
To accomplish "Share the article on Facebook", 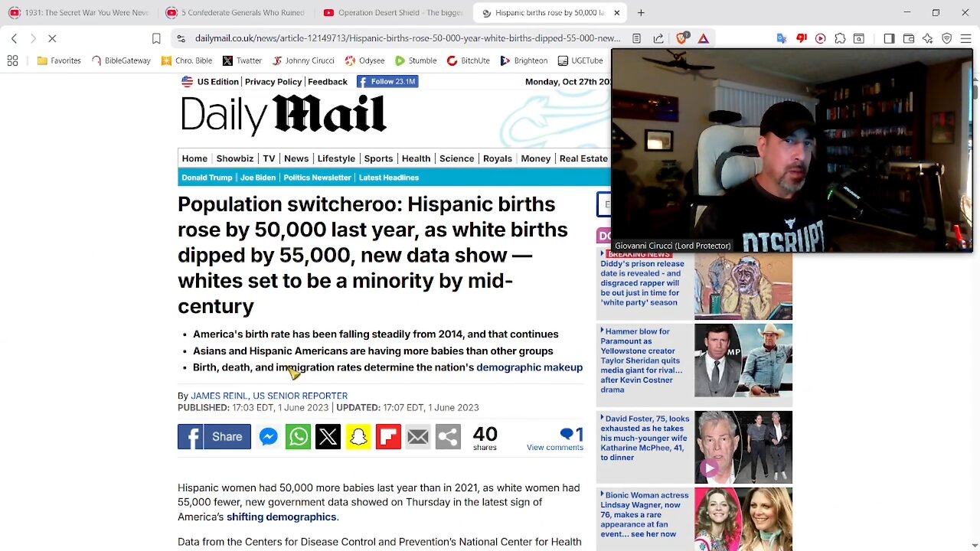I will coord(214,436).
